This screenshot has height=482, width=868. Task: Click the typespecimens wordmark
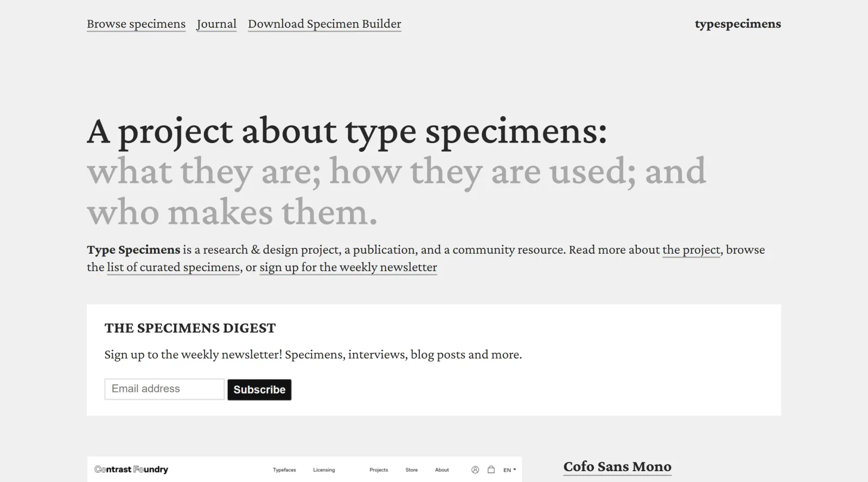point(738,24)
